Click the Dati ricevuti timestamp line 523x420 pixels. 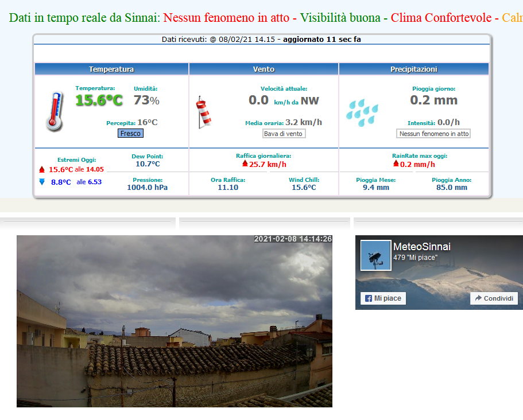pyautogui.click(x=261, y=40)
